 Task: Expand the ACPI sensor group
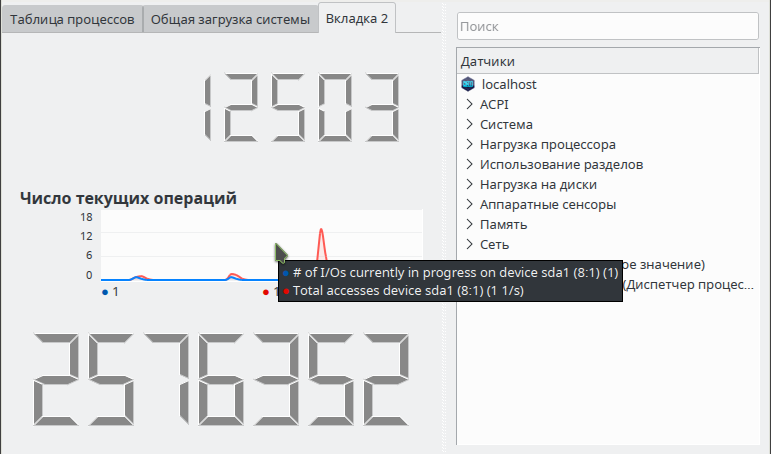coord(470,104)
